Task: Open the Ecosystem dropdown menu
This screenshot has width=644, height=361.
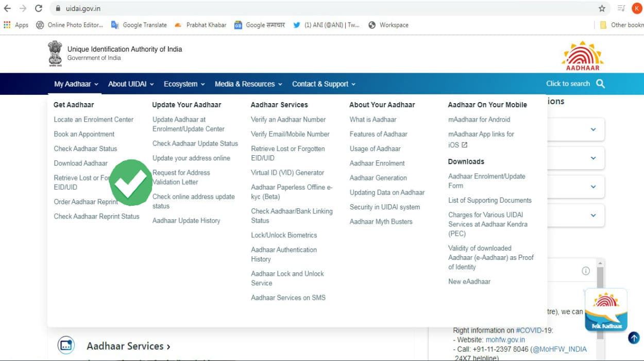Action: [x=184, y=84]
